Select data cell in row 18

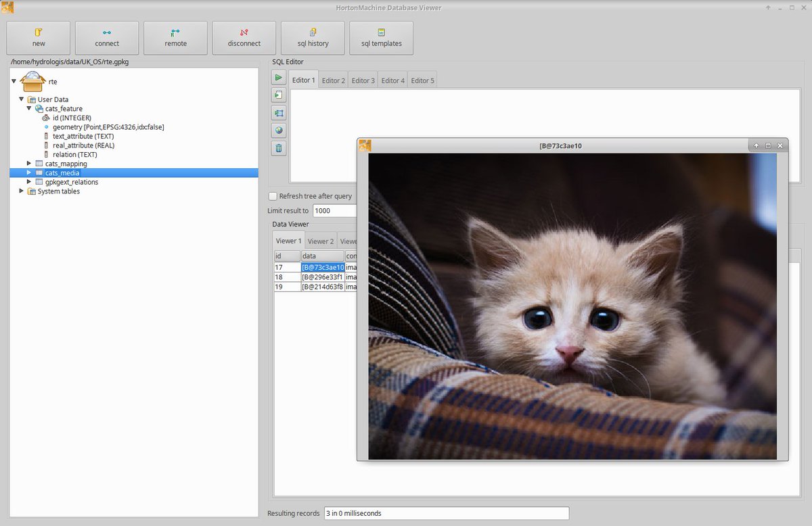[x=322, y=277]
